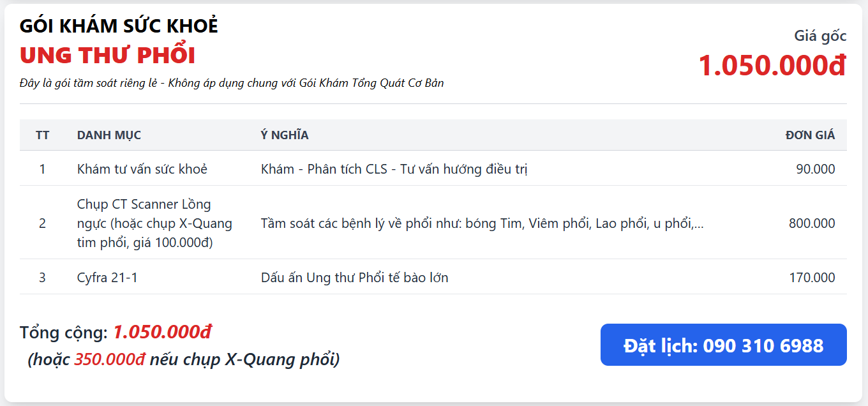Screen dimensions: 868x406
Task: Click the Giá gốc label
Action: click(x=819, y=36)
